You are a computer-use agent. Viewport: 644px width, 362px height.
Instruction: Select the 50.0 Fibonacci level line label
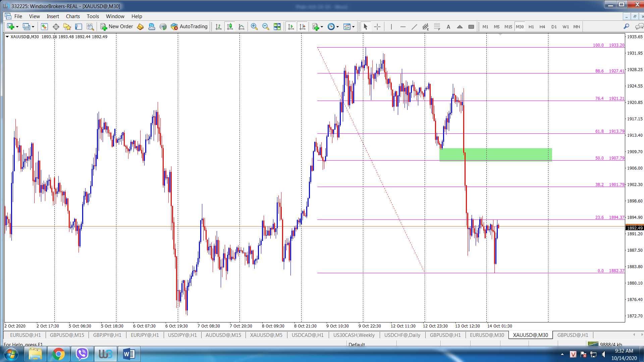610,158
